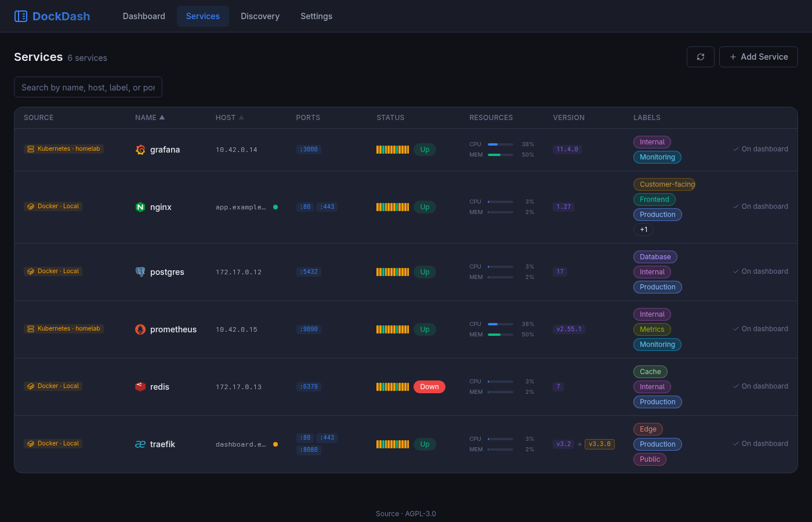Click the Cache label on redis
812x522 pixels.
(x=650, y=372)
